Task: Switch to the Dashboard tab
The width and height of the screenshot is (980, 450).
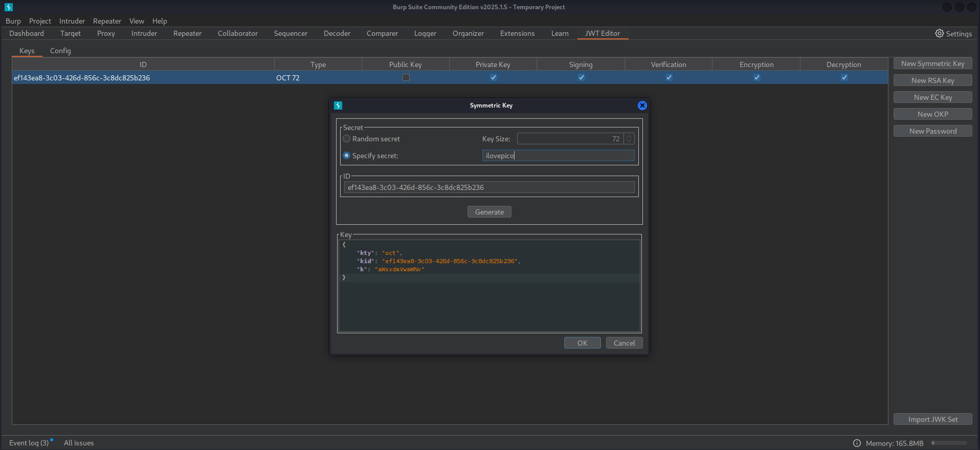Action: [x=27, y=33]
